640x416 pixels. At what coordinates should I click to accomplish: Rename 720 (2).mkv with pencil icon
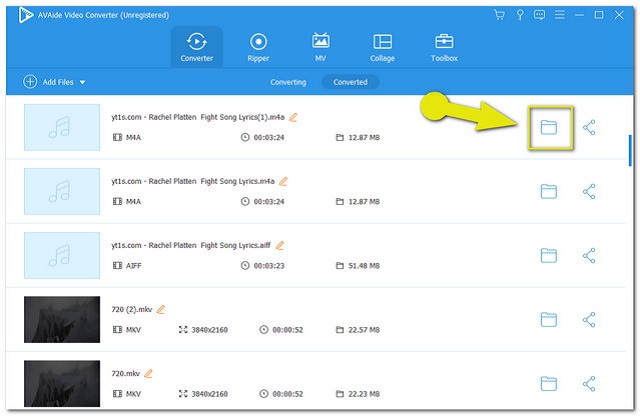(x=161, y=309)
